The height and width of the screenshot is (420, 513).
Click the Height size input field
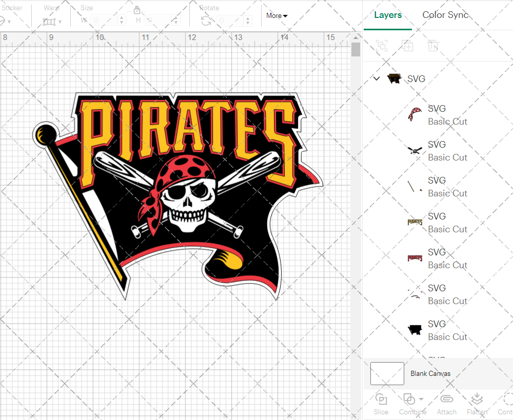click(158, 21)
